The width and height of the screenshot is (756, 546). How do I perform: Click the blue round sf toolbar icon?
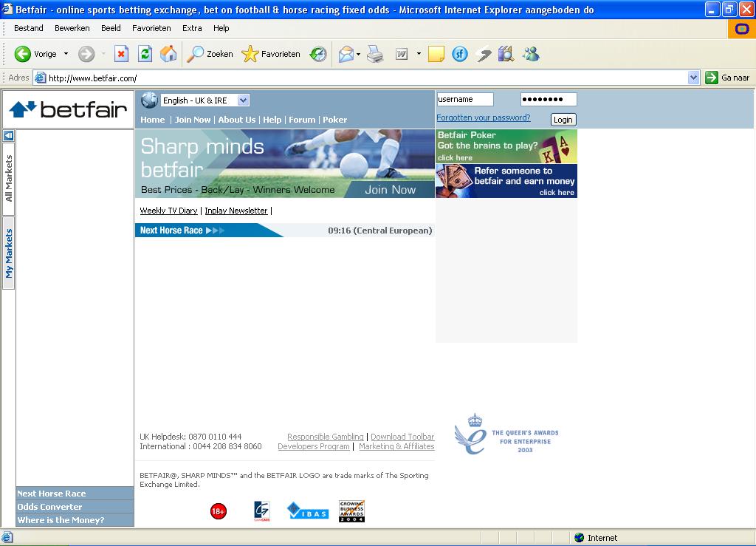coord(459,54)
